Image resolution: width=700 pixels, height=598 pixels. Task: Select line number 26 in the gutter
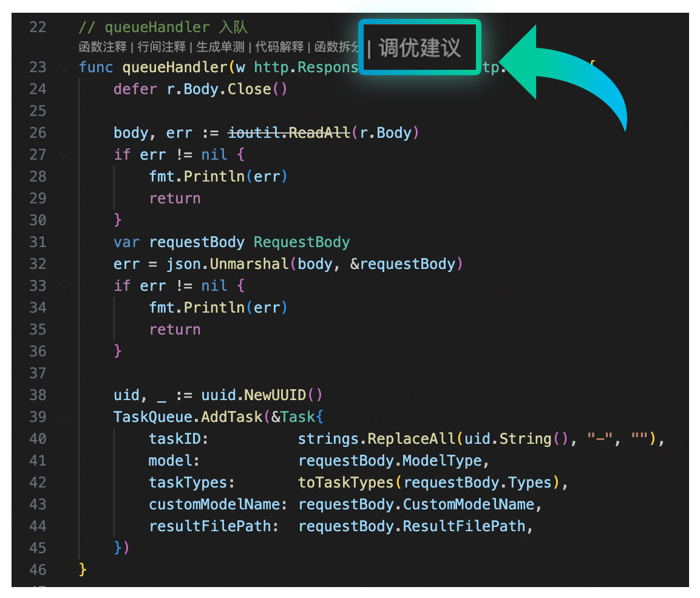point(38,132)
